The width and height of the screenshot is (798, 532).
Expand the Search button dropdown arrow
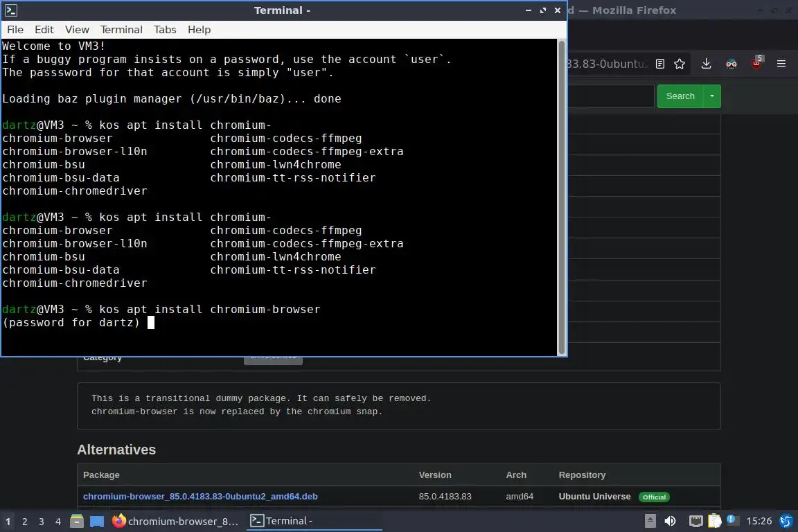coord(712,96)
